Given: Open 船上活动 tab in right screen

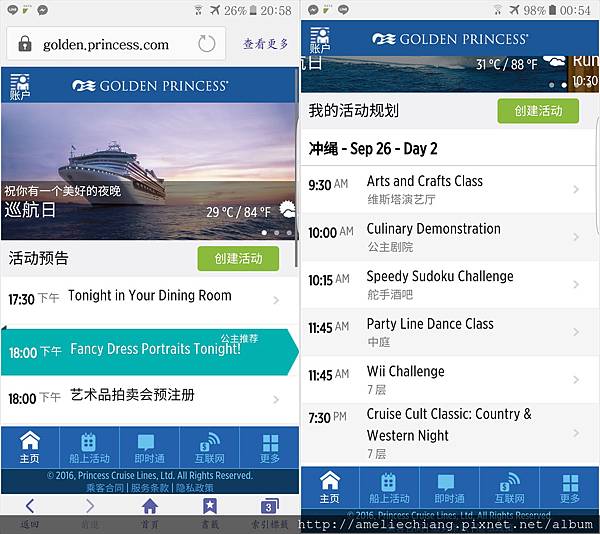Looking at the screenshot, I should (x=389, y=487).
